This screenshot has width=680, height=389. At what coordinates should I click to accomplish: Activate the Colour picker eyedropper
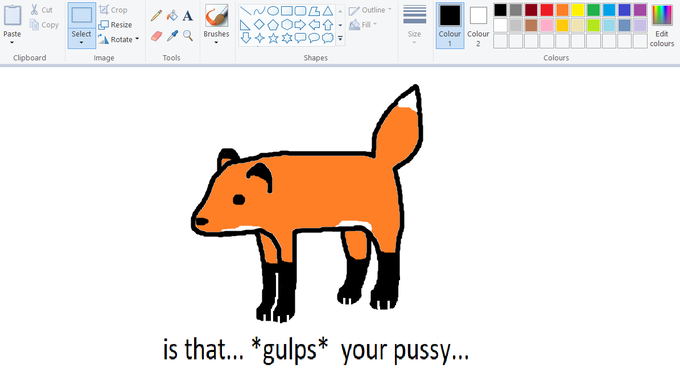click(x=172, y=36)
